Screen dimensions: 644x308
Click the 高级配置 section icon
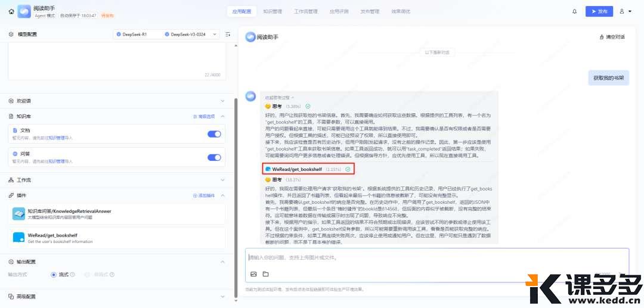click(x=11, y=297)
